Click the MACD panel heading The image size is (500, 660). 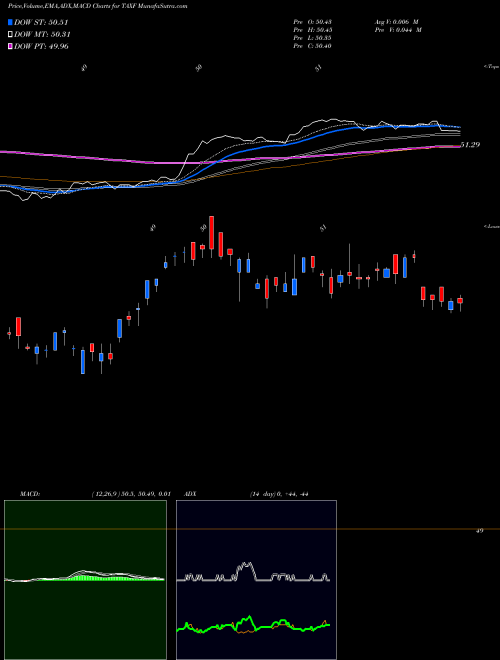[30, 494]
